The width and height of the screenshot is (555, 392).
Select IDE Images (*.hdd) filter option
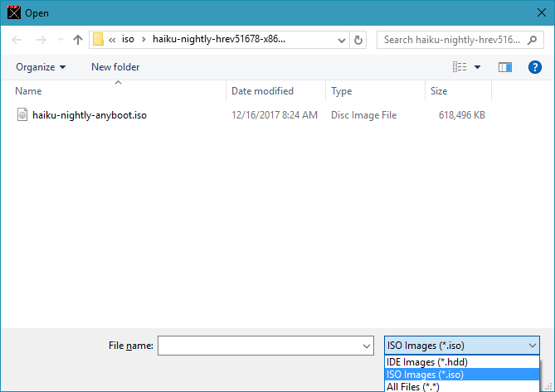click(426, 362)
